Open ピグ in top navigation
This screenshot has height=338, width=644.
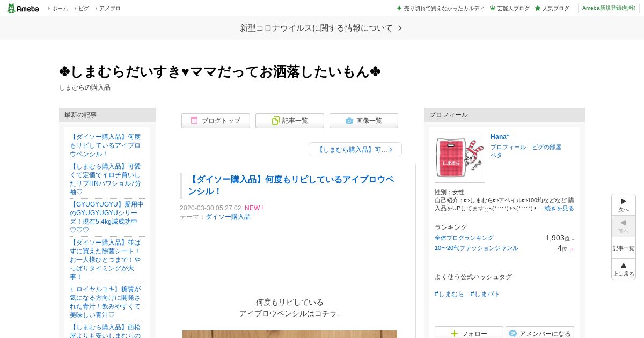[x=84, y=9]
